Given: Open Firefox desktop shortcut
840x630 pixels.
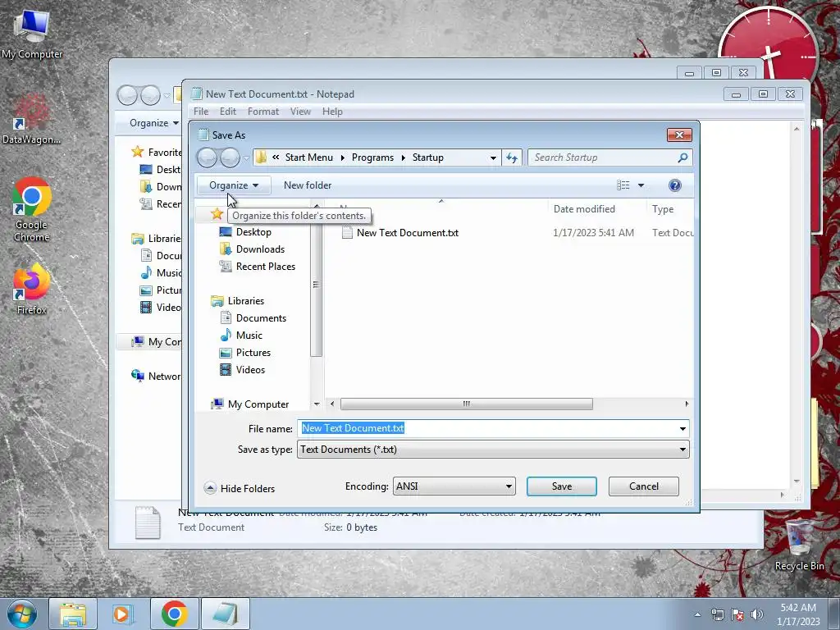Looking at the screenshot, I should click(32, 290).
